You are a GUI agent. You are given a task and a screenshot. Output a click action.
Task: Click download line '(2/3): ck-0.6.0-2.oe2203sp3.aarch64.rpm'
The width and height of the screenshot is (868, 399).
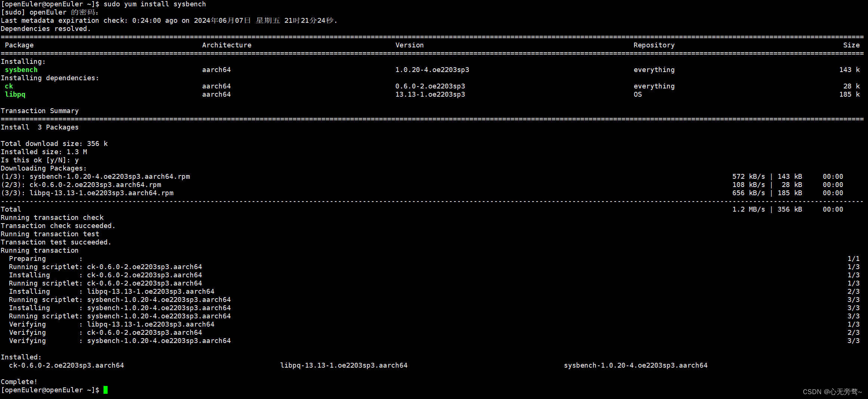81,185
